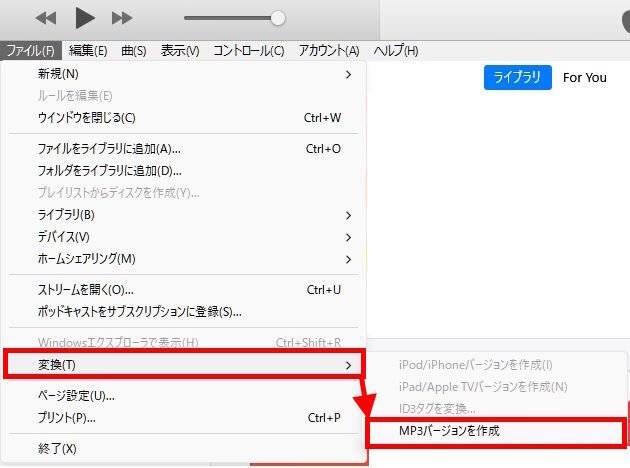Open the ヘルプ(H) menu

coord(396,51)
